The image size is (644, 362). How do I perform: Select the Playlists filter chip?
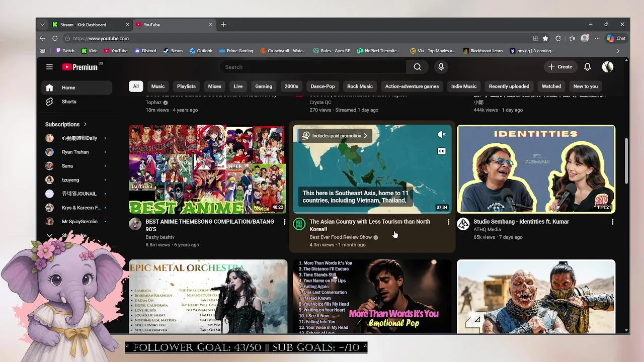click(186, 86)
